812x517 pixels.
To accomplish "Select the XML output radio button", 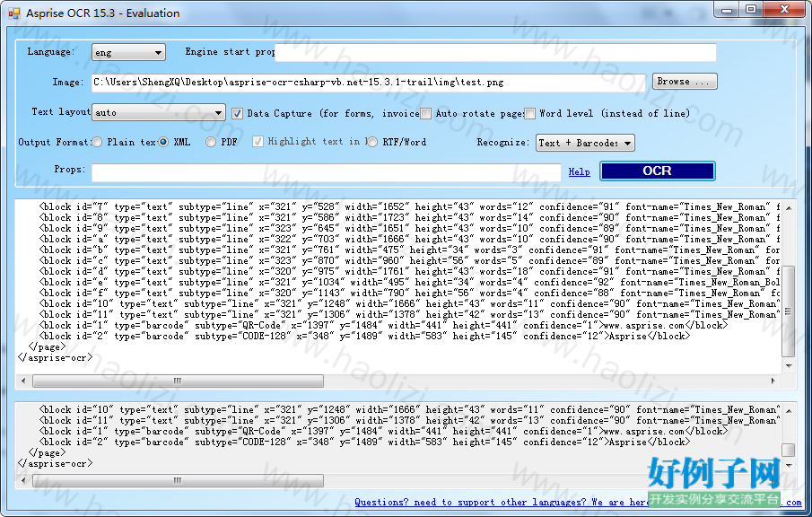I will pos(163,142).
